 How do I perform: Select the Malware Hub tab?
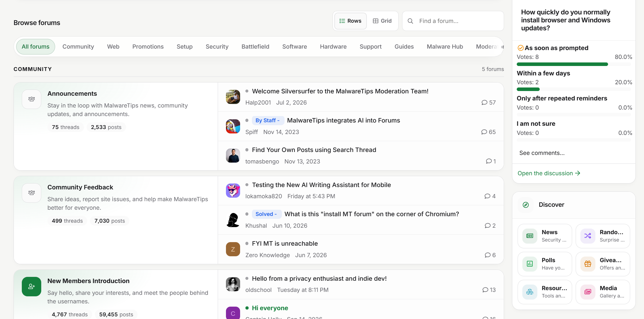(x=445, y=47)
